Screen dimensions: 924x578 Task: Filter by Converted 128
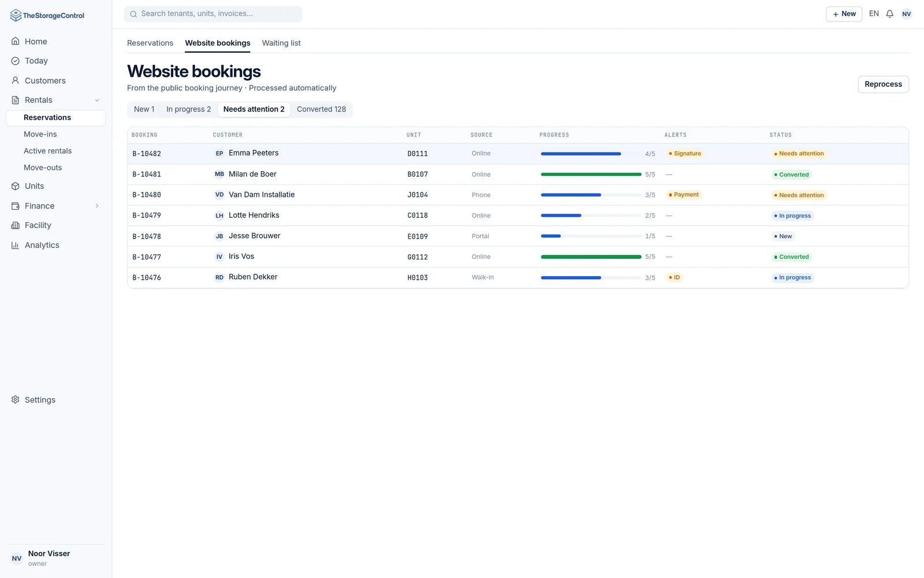click(x=321, y=109)
